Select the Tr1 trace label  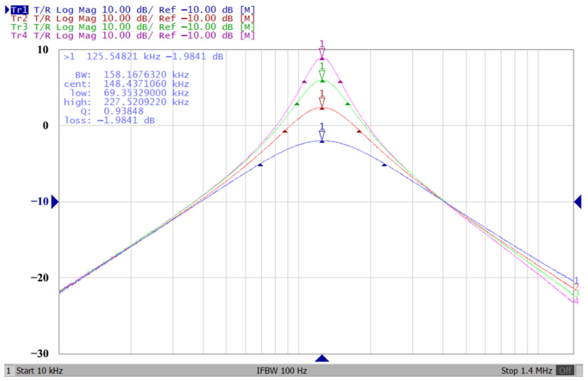coord(19,10)
